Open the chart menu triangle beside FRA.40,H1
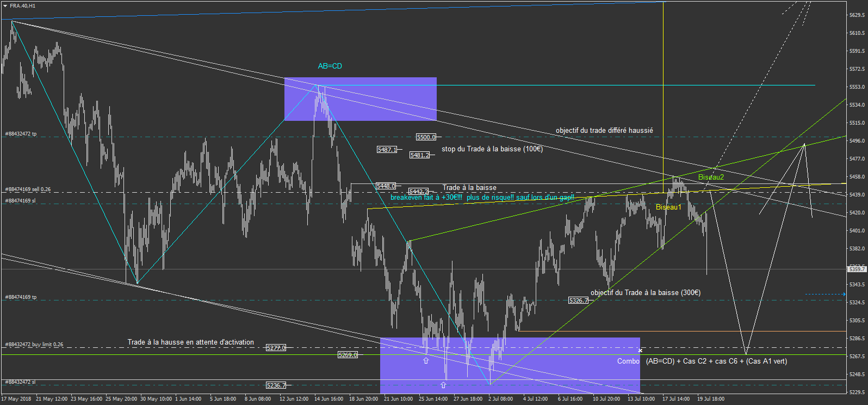The height and width of the screenshot is (405, 868). 5,6
